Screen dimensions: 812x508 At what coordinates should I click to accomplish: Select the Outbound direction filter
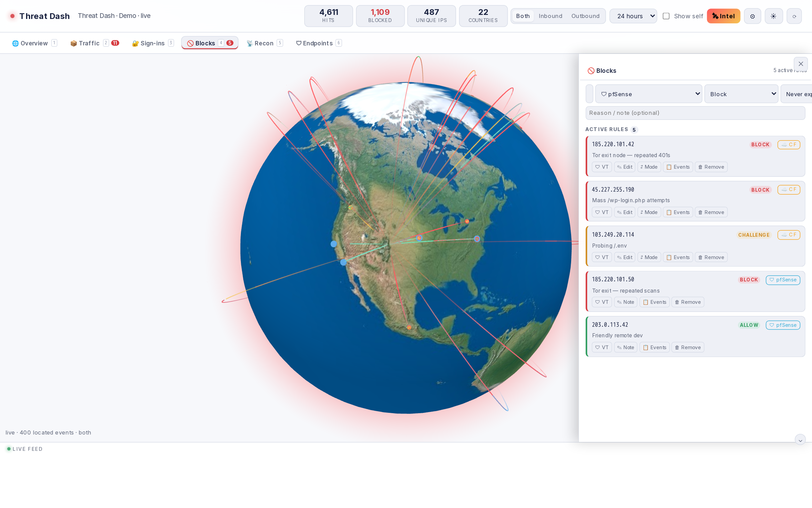[585, 16]
